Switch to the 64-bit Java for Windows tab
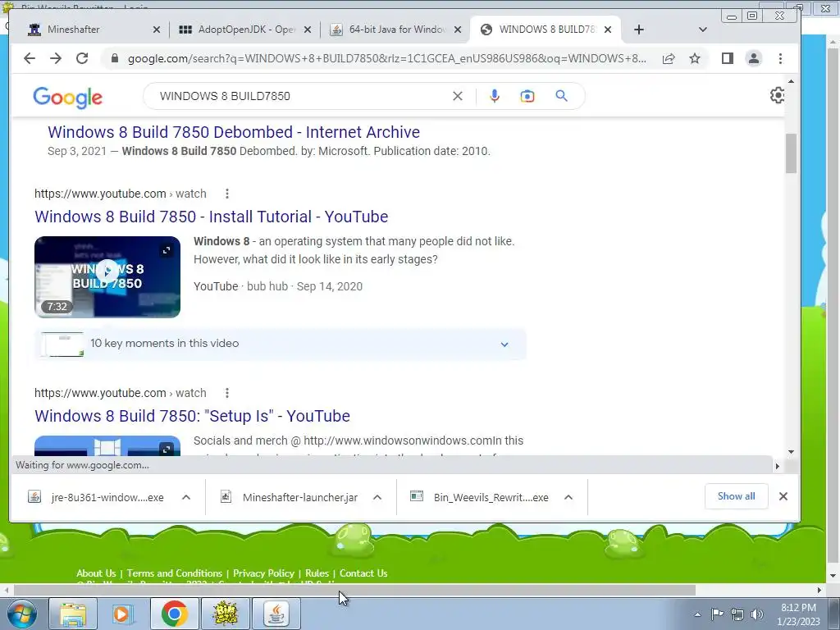Image resolution: width=840 pixels, height=630 pixels. click(x=396, y=30)
